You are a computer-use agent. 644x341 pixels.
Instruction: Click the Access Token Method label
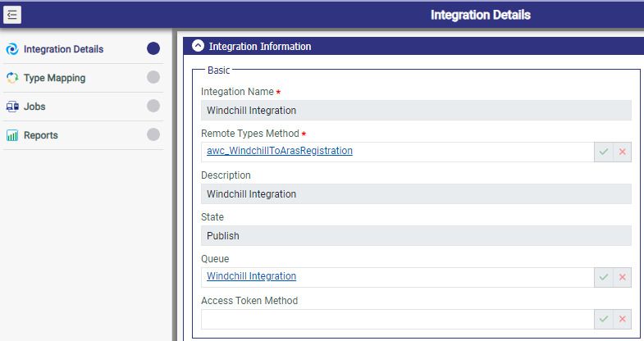[249, 301]
